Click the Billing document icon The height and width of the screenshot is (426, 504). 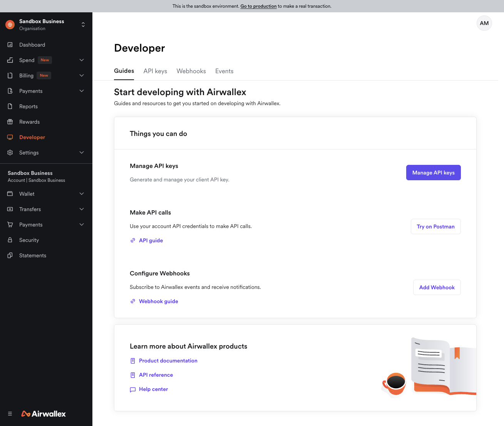coord(10,75)
